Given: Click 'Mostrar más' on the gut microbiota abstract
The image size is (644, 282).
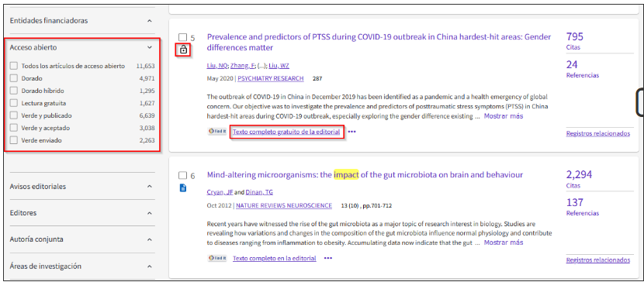Looking at the screenshot, I should [x=504, y=242].
